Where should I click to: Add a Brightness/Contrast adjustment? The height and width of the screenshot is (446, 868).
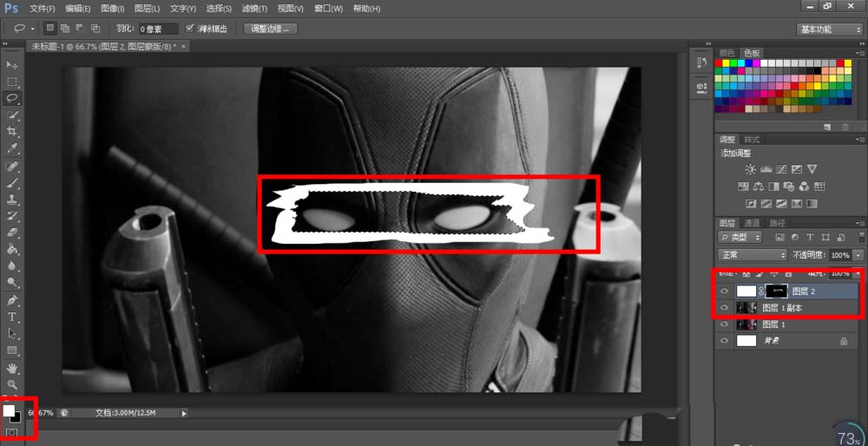[x=750, y=169]
